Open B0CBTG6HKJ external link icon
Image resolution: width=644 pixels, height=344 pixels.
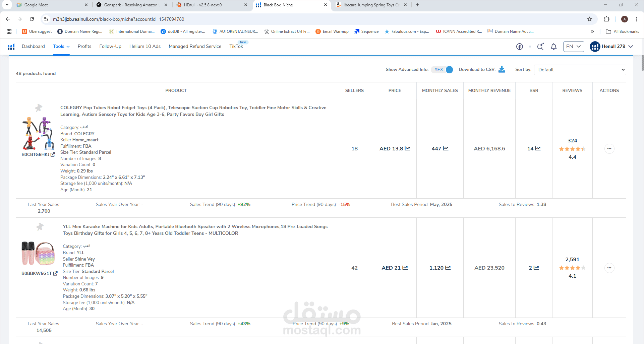[53, 154]
